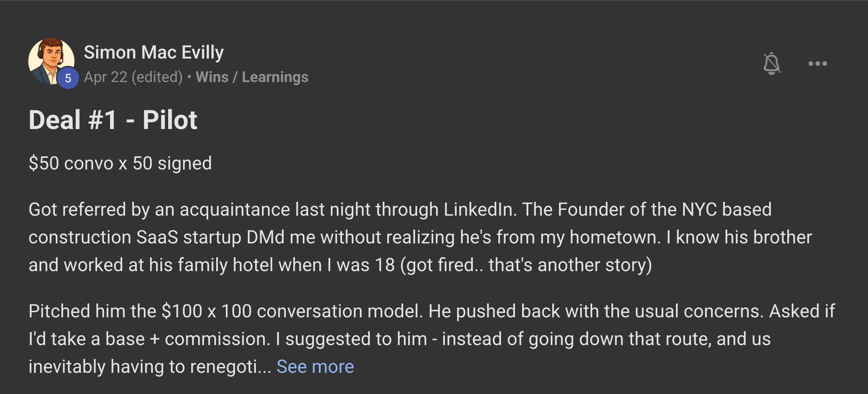Click the "NYC based" text in the post
This screenshot has width=868, height=394.
(727, 209)
